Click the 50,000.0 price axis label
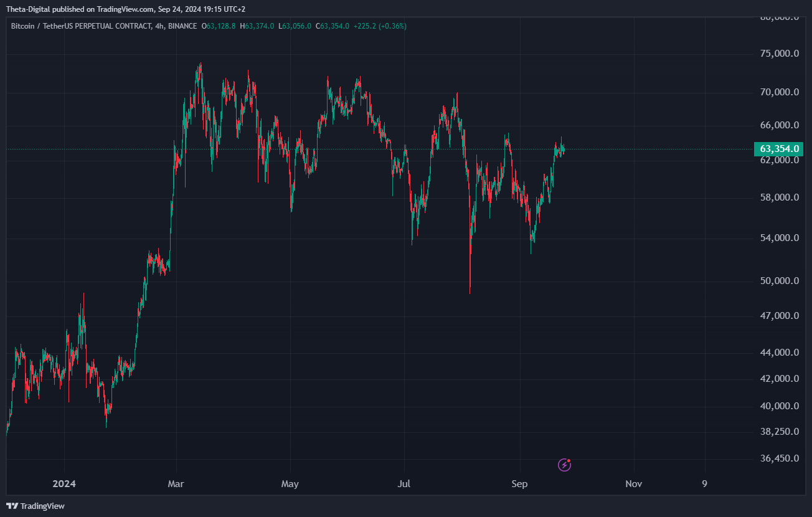 pos(780,281)
